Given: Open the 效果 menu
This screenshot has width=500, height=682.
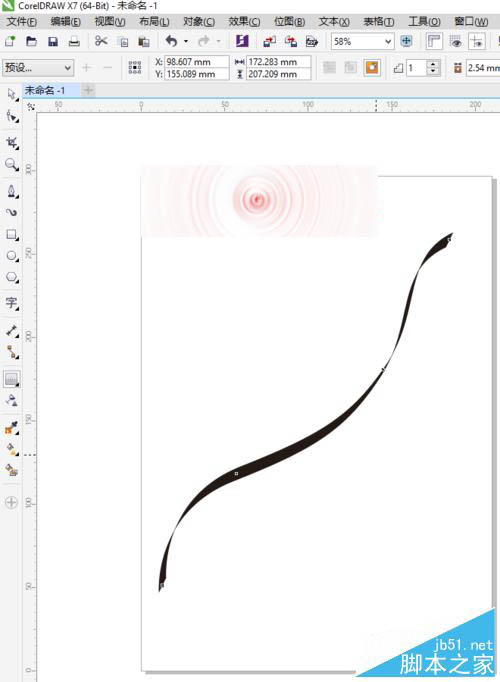Looking at the screenshot, I should 244,21.
